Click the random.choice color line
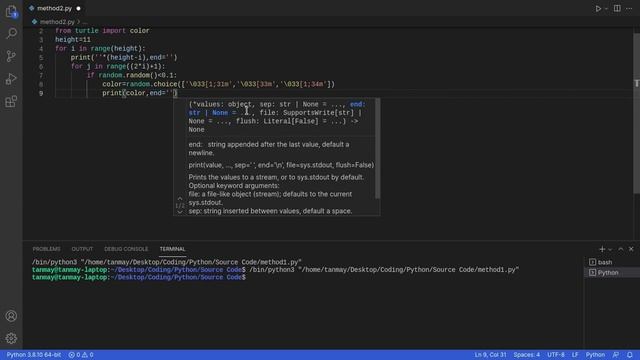 pos(218,84)
